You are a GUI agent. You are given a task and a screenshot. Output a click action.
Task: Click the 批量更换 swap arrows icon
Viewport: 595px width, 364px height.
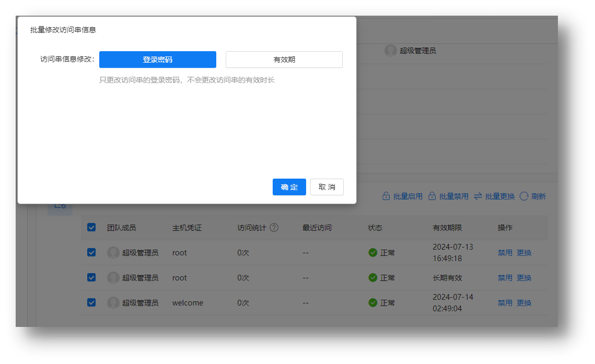[478, 196]
